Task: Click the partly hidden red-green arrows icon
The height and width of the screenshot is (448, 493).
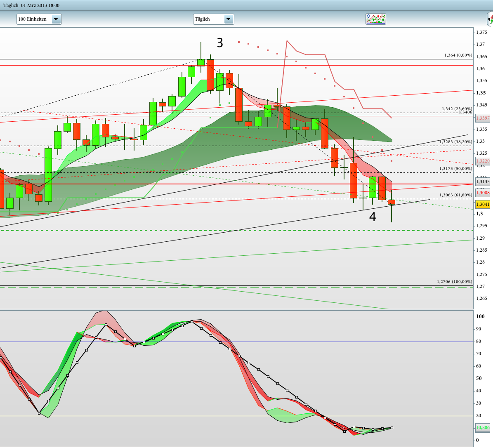Action: [x=490, y=19]
